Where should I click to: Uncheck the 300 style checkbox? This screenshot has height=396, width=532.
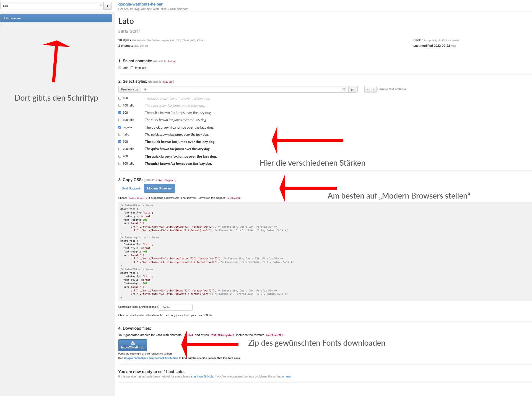coord(120,113)
